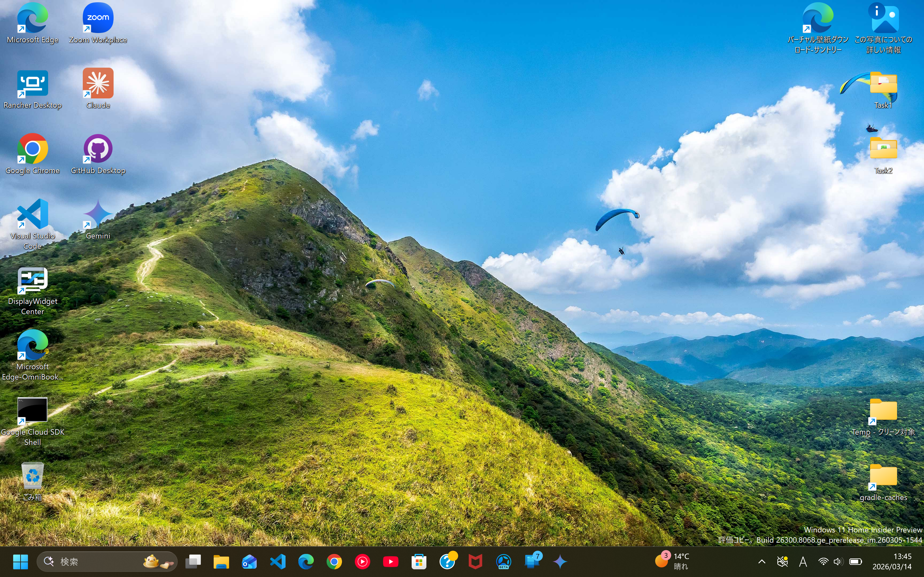Select the Task2 folder on desktop
Viewport: 924px width, 577px height.
pos(883,149)
